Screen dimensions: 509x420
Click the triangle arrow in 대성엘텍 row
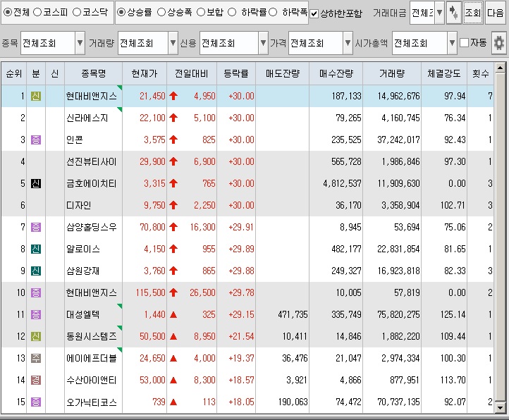click(173, 314)
